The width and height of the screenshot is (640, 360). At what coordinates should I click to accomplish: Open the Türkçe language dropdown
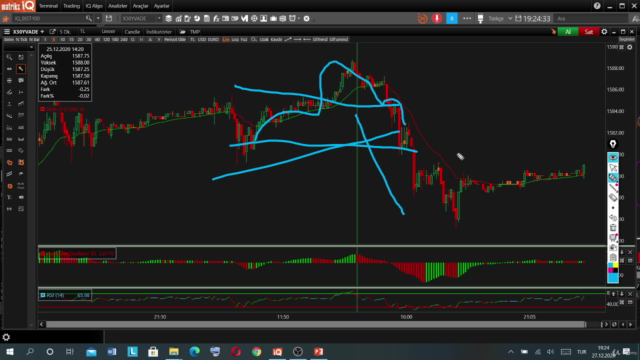coord(500,18)
